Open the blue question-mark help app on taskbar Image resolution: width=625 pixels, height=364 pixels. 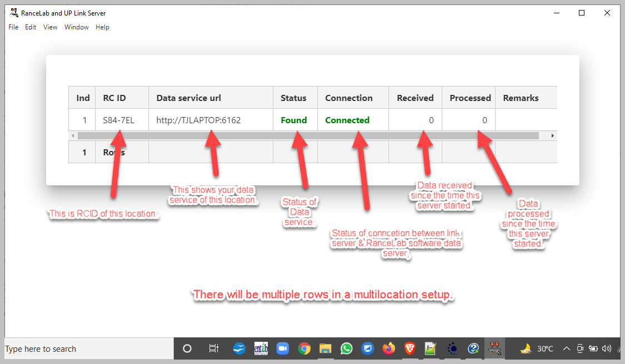pos(473,349)
